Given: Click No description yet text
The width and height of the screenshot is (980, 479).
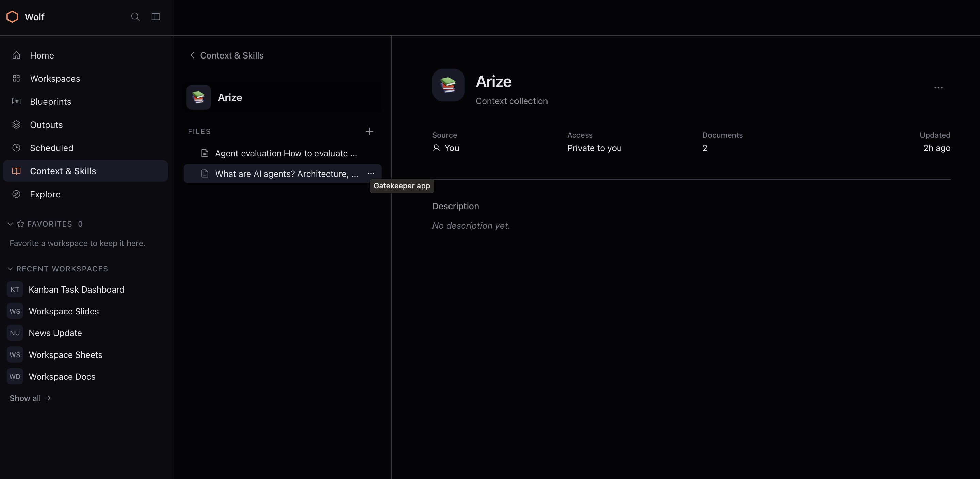Looking at the screenshot, I should (x=471, y=226).
